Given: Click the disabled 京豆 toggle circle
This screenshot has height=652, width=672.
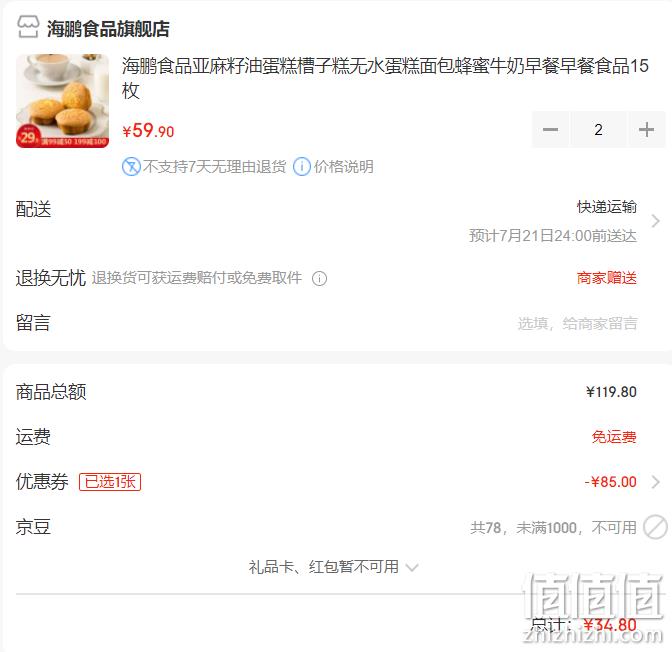Looking at the screenshot, I should click(655, 527).
